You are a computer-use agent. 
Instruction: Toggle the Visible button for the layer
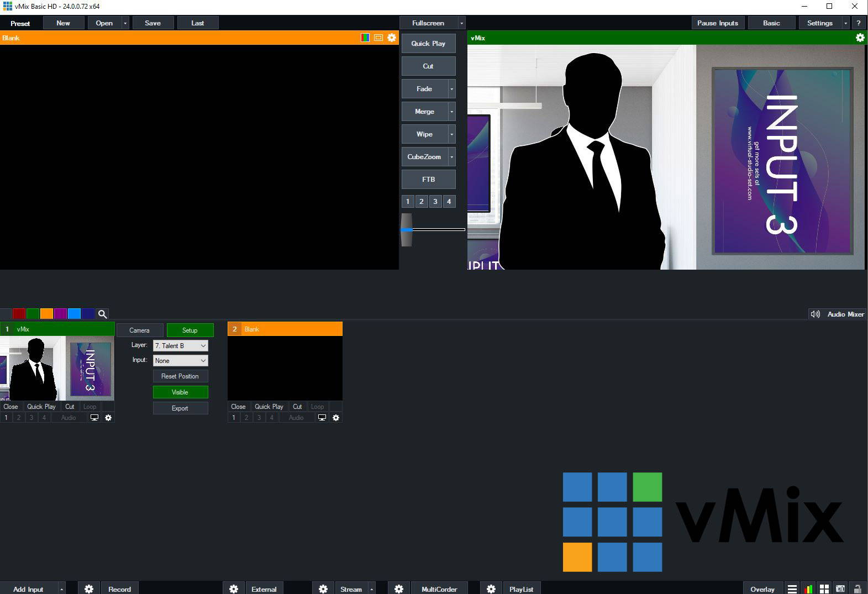(x=180, y=392)
